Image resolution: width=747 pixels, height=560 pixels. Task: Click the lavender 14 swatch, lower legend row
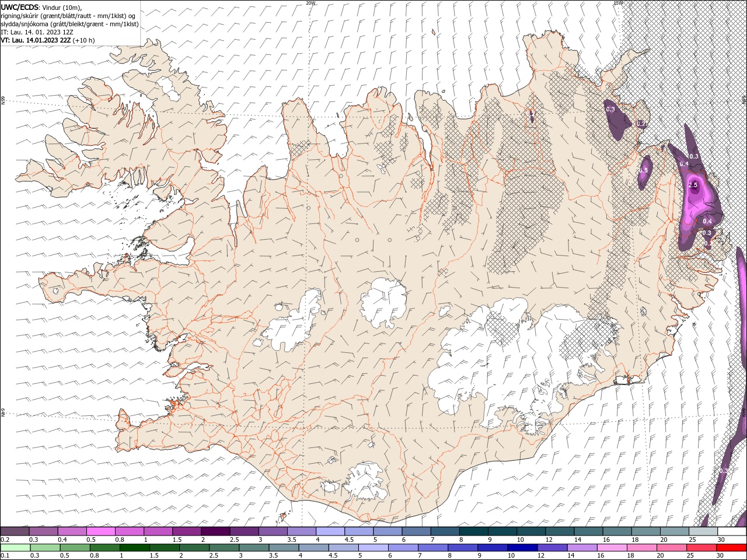tap(582, 548)
